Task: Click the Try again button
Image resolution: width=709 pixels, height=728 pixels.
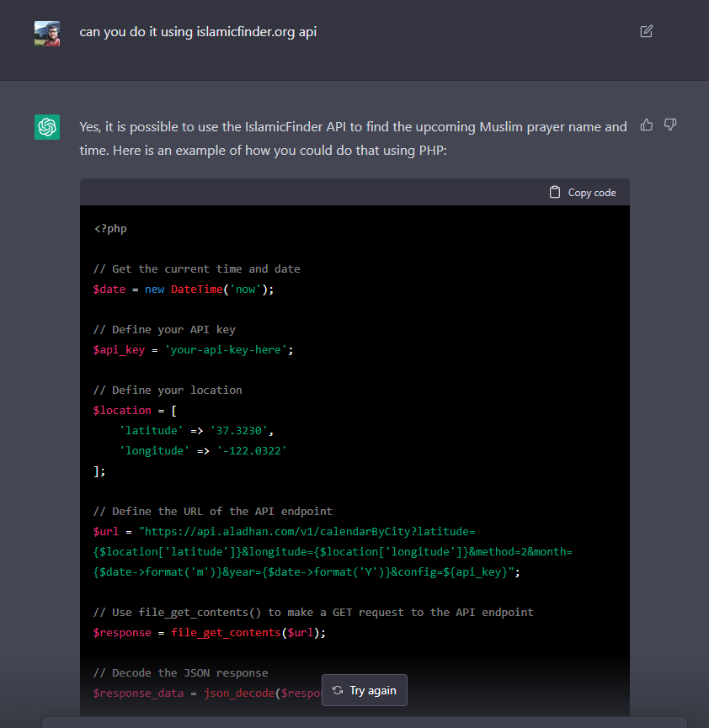Action: pyautogui.click(x=365, y=690)
